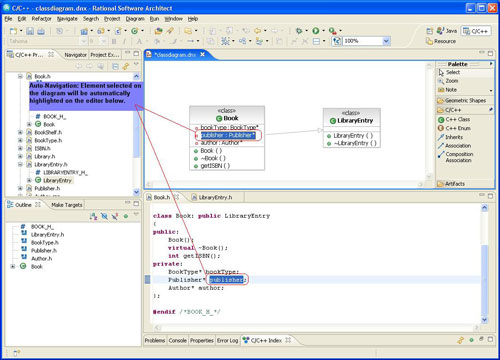Click the Sort alphabetically icon in Outline

click(x=93, y=216)
